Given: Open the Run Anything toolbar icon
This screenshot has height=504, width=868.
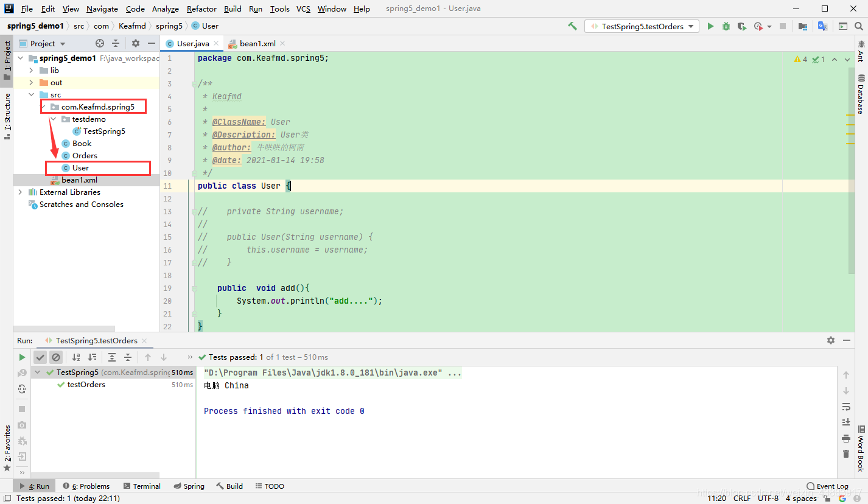Looking at the screenshot, I should coord(843,26).
